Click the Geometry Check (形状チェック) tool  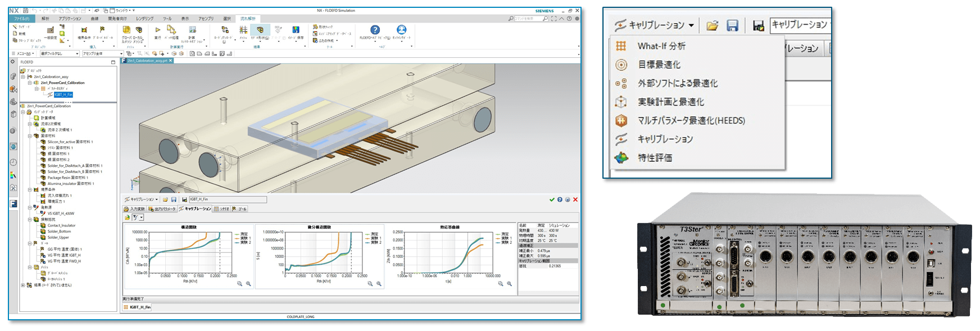click(323, 26)
